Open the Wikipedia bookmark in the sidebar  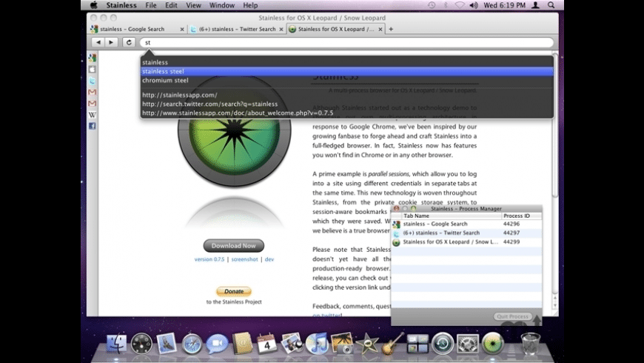click(93, 115)
